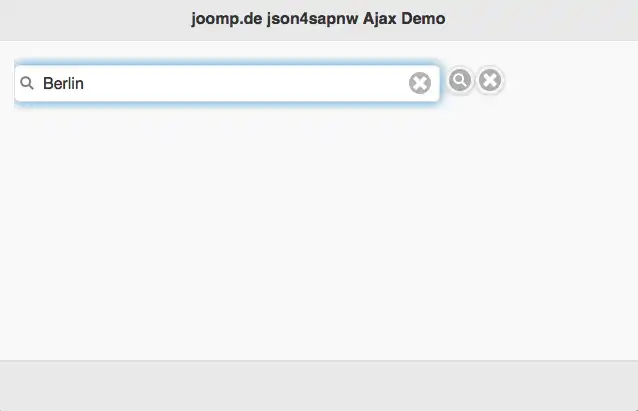Screen dimensions: 638x411
Task: Click the "Demo" word in the header title
Action: (x=424, y=19)
